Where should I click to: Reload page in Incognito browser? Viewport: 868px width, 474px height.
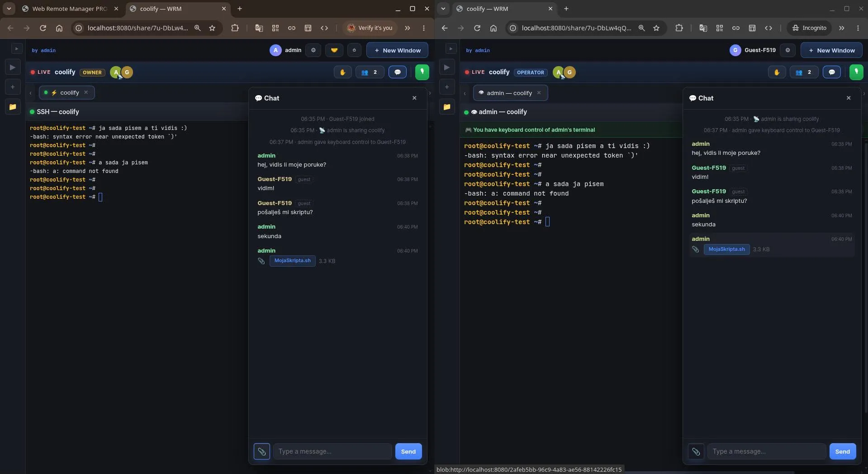pyautogui.click(x=477, y=28)
